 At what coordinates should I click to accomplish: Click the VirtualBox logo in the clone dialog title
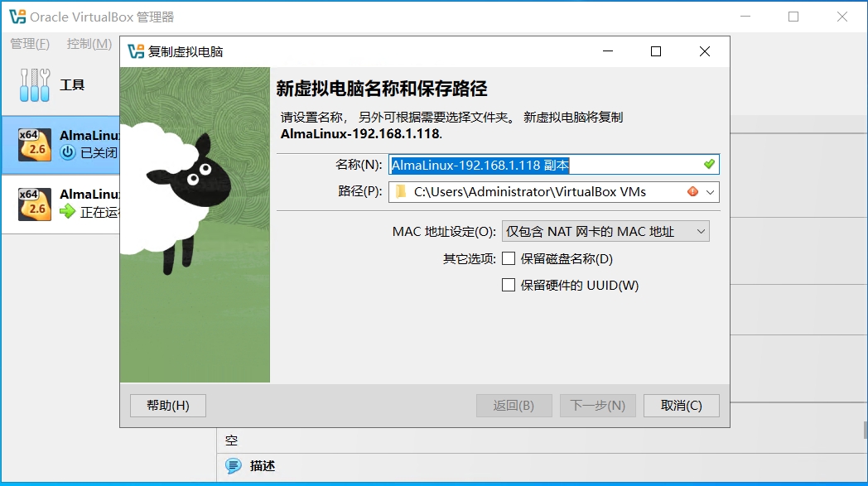tap(136, 51)
